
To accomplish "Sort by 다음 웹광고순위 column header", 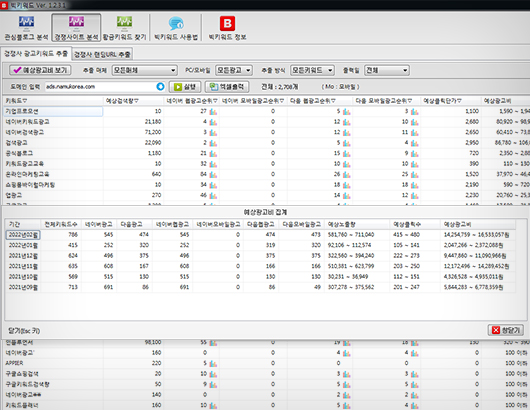I will pos(320,101).
